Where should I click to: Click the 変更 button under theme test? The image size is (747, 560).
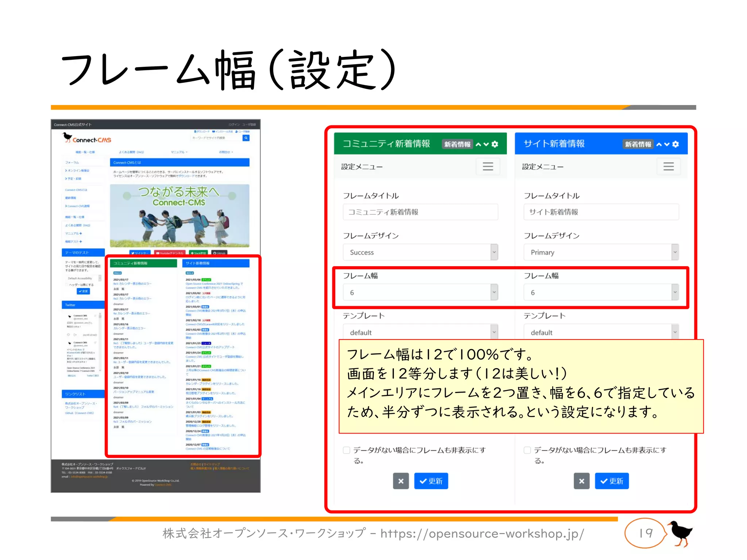click(83, 291)
